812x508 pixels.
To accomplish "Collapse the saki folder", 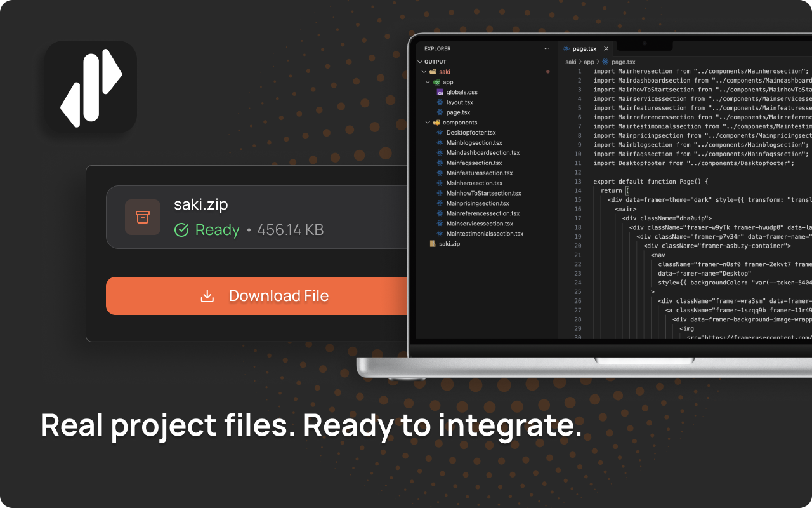I will click(x=424, y=72).
